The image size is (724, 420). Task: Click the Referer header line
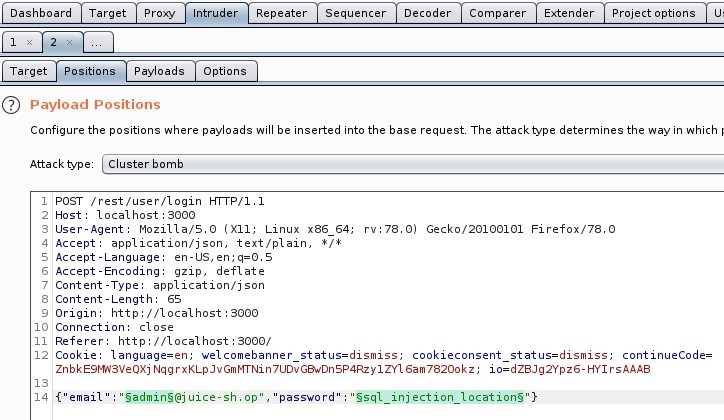pos(163,341)
